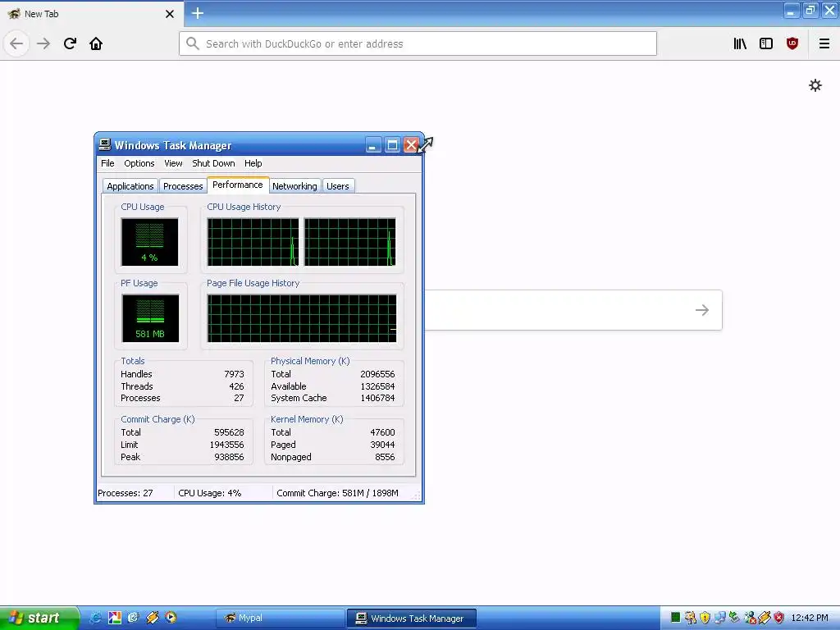
Task: Click Task Manager title bar icon
Action: point(105,144)
